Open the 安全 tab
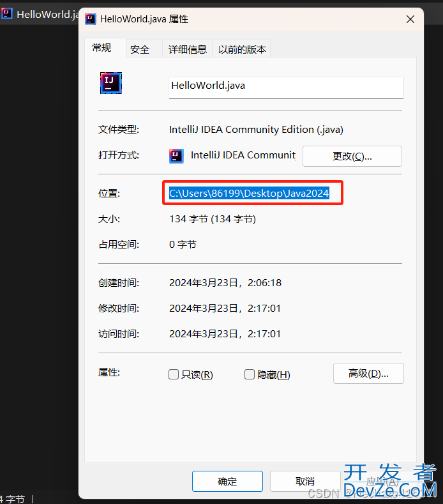443x504 pixels. (144, 49)
